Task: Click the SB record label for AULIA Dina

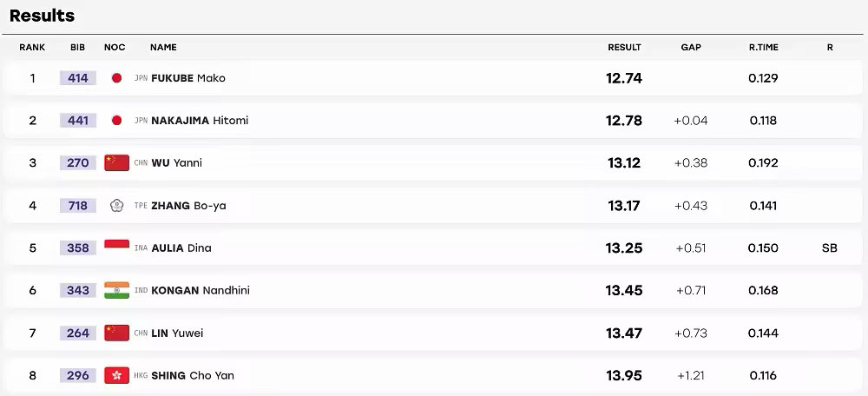Action: [x=830, y=248]
